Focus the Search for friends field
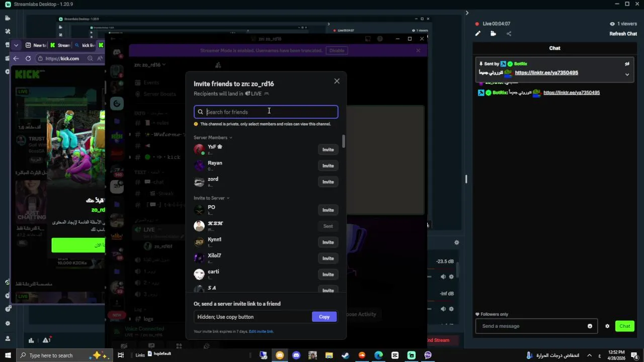This screenshot has height=362, width=644. point(266,112)
